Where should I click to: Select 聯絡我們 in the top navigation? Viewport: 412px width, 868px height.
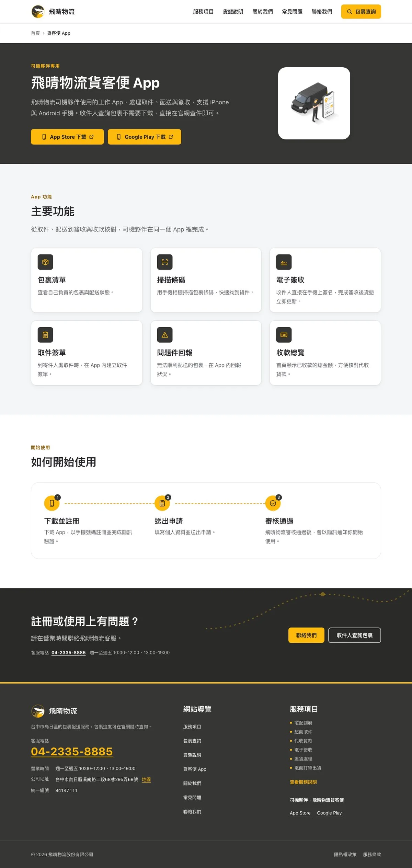[x=322, y=12]
